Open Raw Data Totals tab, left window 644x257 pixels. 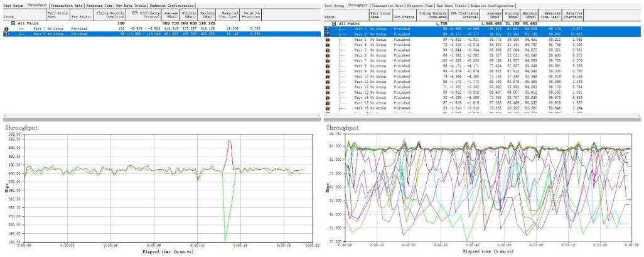[x=131, y=6]
